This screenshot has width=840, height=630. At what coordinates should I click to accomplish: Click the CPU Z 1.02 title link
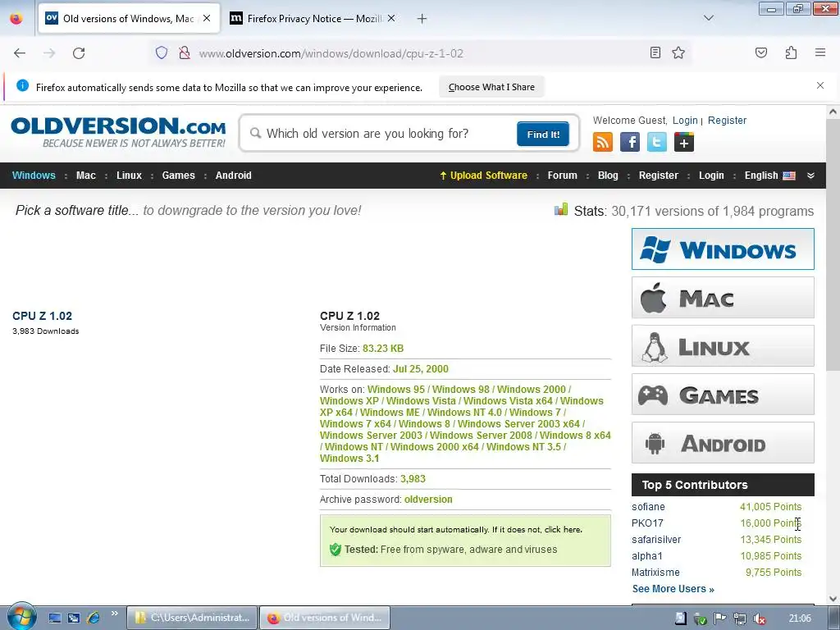tap(42, 316)
